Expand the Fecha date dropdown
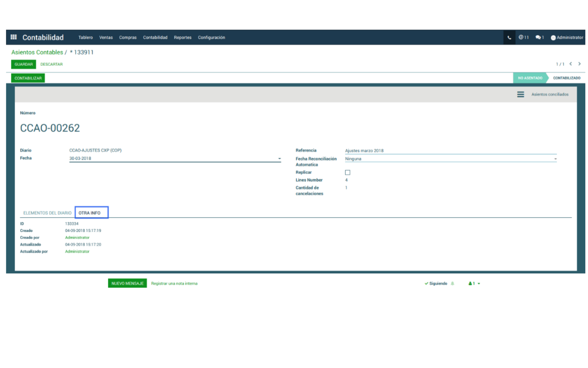 point(279,159)
